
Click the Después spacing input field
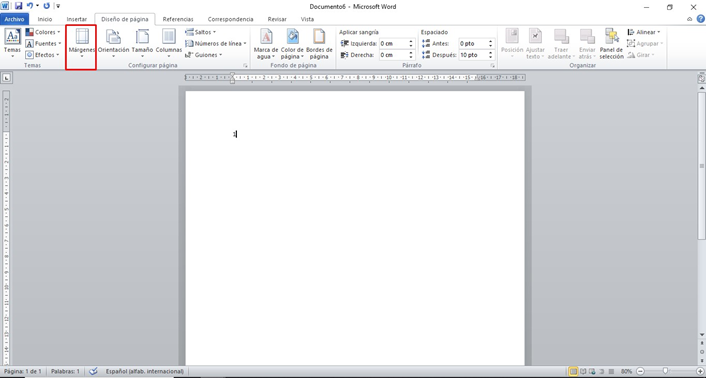click(473, 55)
